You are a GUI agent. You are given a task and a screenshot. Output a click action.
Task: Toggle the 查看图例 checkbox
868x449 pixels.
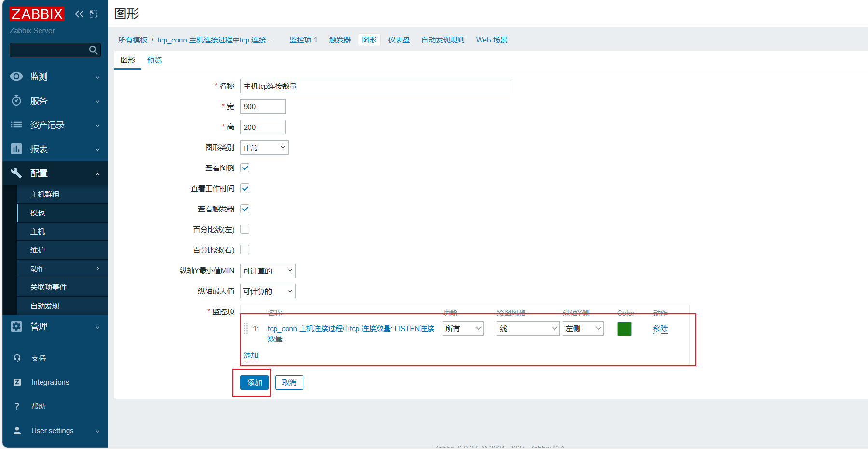(245, 168)
